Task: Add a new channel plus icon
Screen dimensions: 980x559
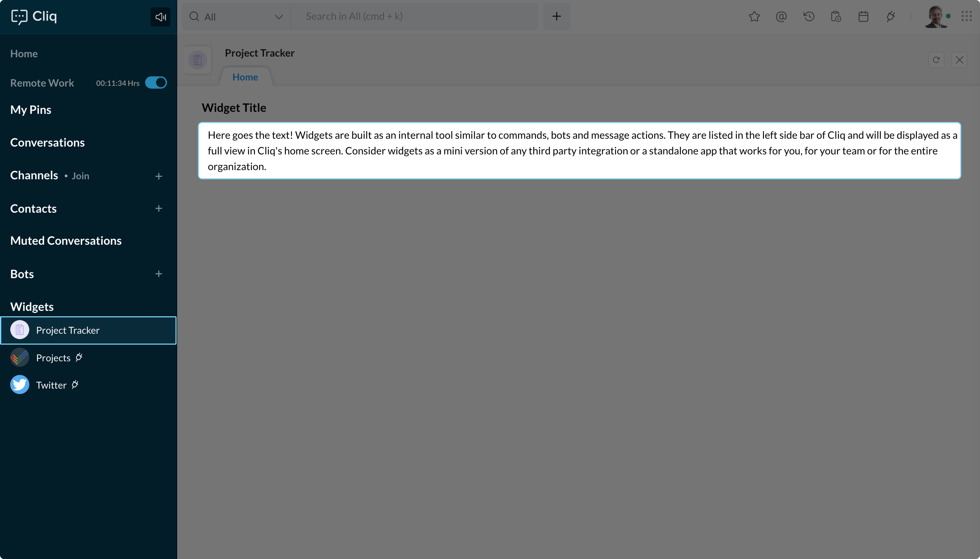Action: [x=158, y=176]
